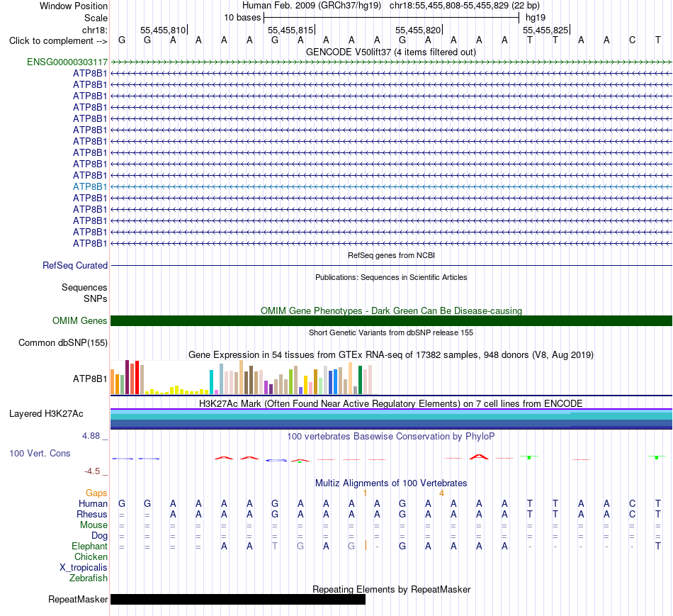Click the RefSeq Curated gene line

click(x=391, y=266)
